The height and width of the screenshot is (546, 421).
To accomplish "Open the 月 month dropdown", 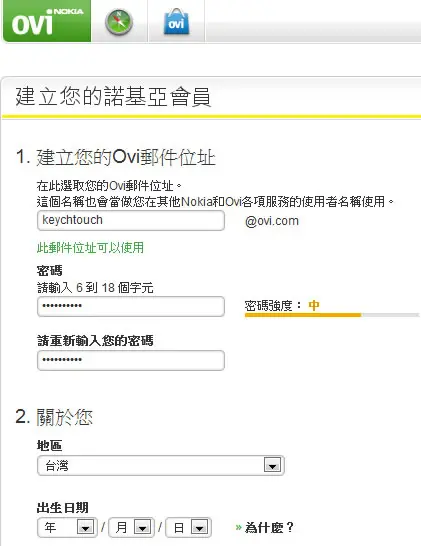I will [132, 528].
